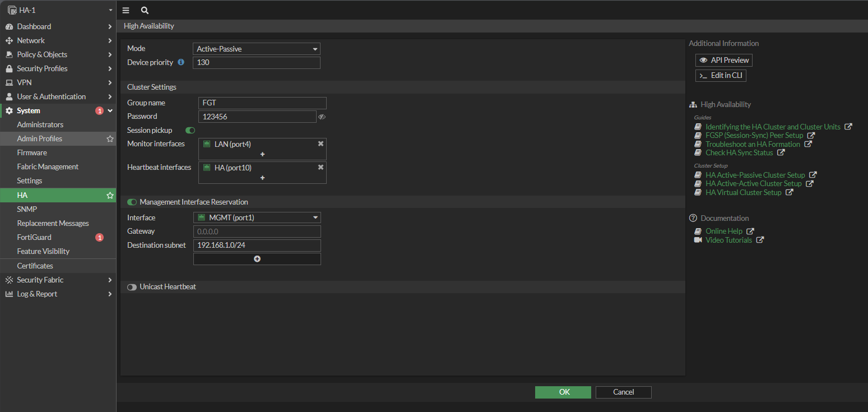Enable the Unicast Heartbeat toggle
Viewport: 868px width, 412px height.
(132, 286)
